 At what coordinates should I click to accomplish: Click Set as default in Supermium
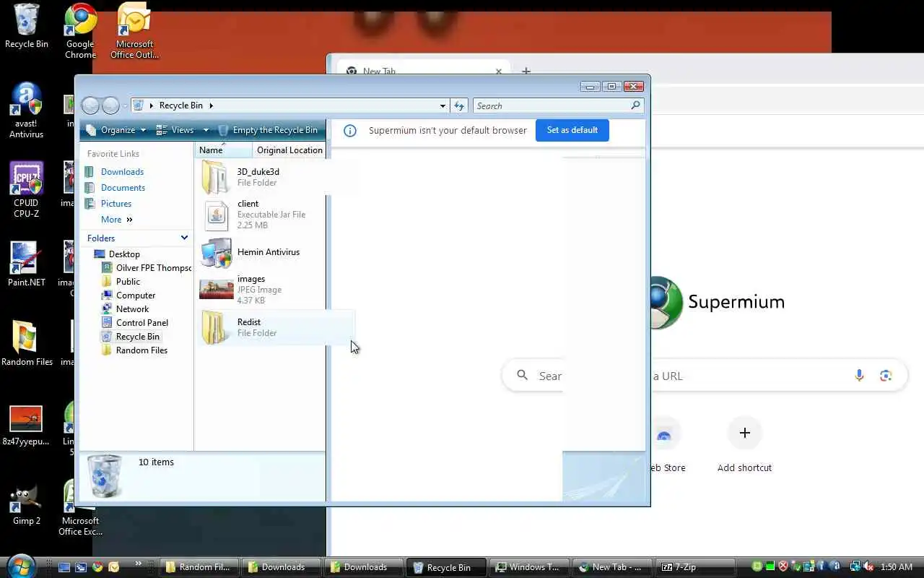tap(572, 130)
